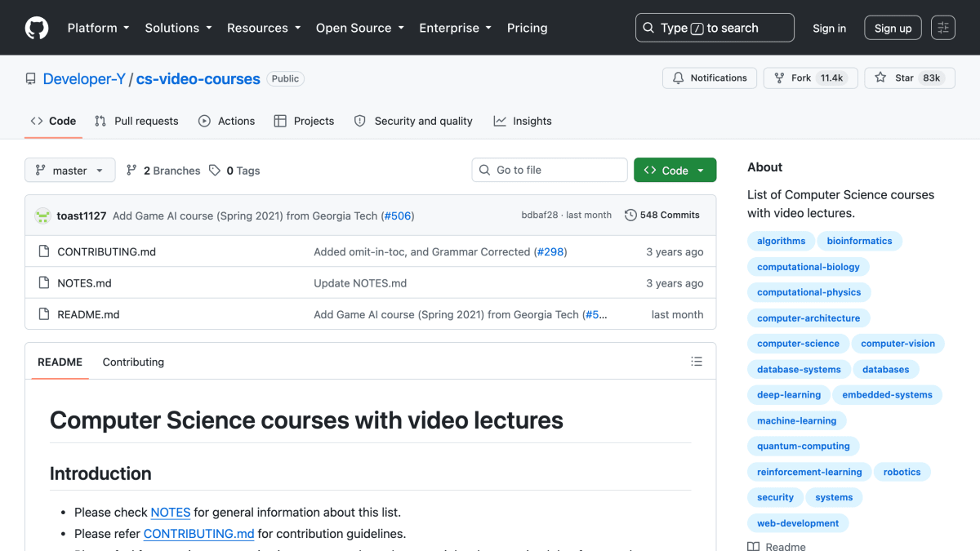Open the green Code dropdown button
980x551 pixels.
pos(675,170)
